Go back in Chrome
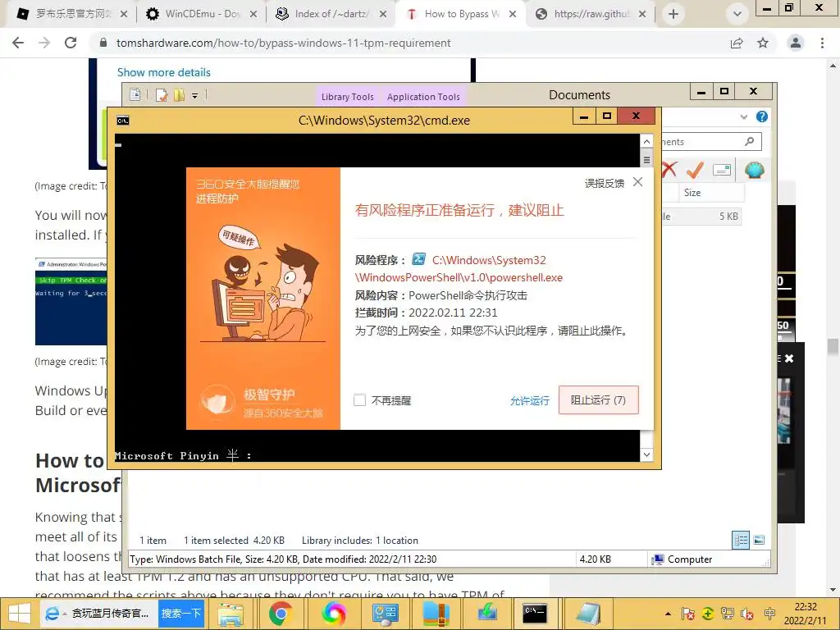The image size is (840, 630). point(18,43)
